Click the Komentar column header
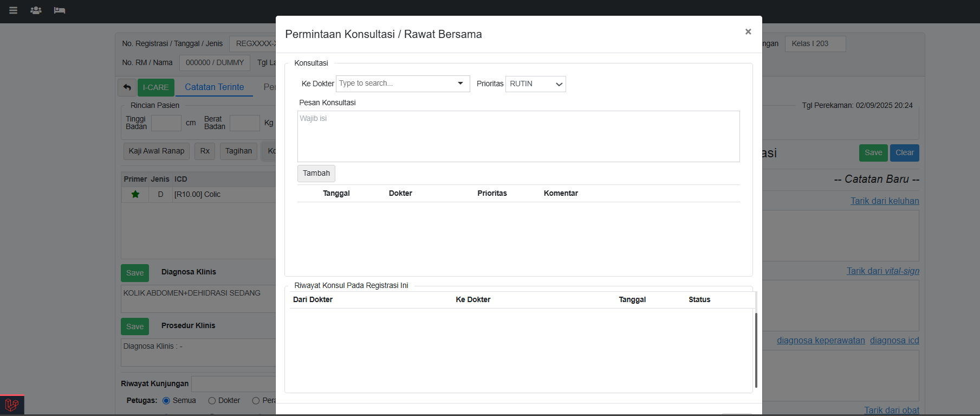 [x=561, y=194]
